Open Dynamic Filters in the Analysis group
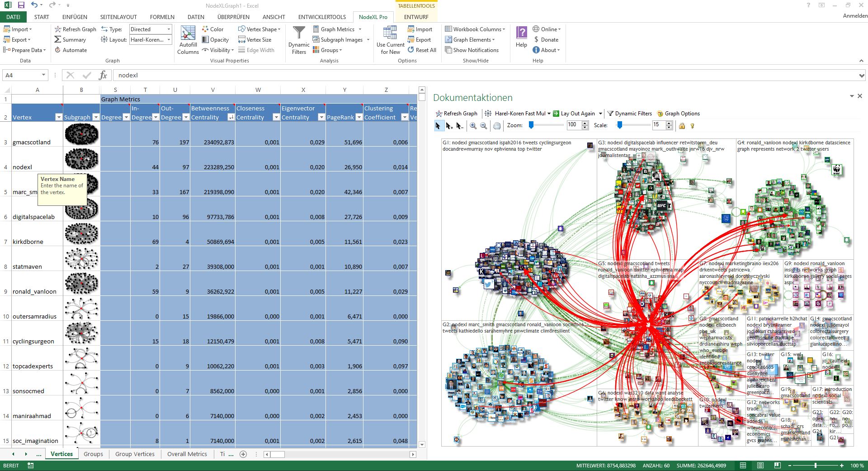The image size is (868, 471). (299, 40)
